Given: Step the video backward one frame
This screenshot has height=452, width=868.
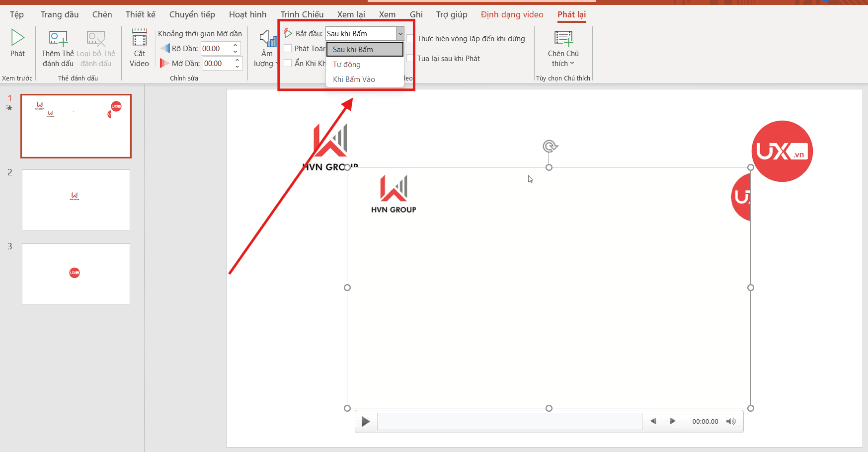Looking at the screenshot, I should [653, 421].
